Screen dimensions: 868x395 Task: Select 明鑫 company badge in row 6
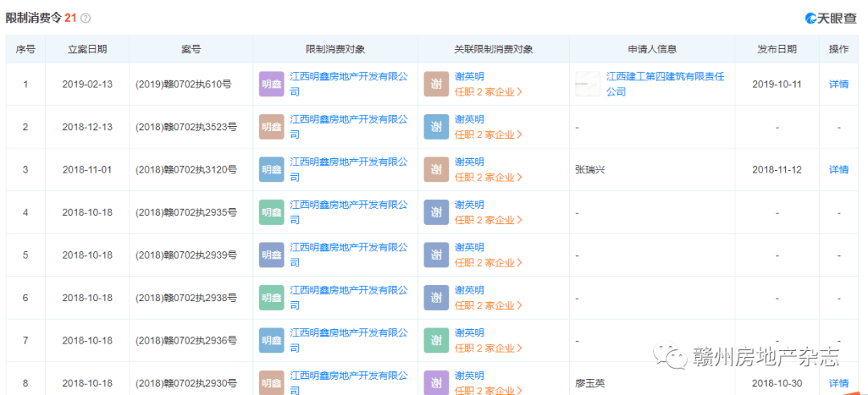[x=272, y=298]
